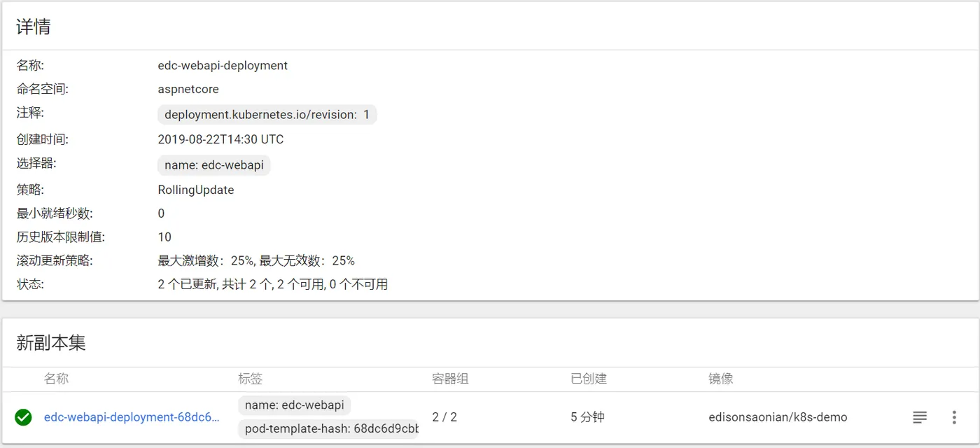Click the deployment.kubernetes.io/revision annotation chip
The height and width of the screenshot is (448, 980).
[x=267, y=115]
